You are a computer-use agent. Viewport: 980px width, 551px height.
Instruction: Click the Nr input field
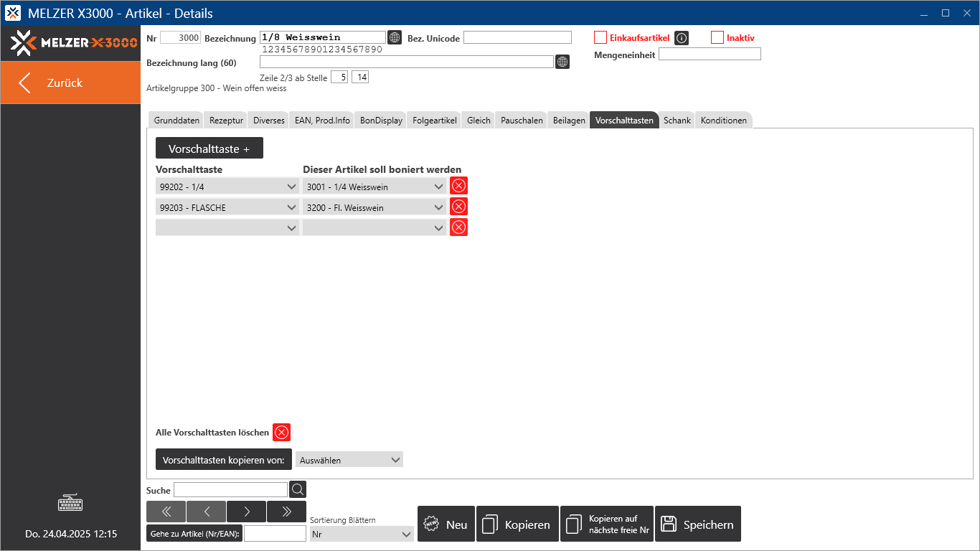[x=180, y=37]
